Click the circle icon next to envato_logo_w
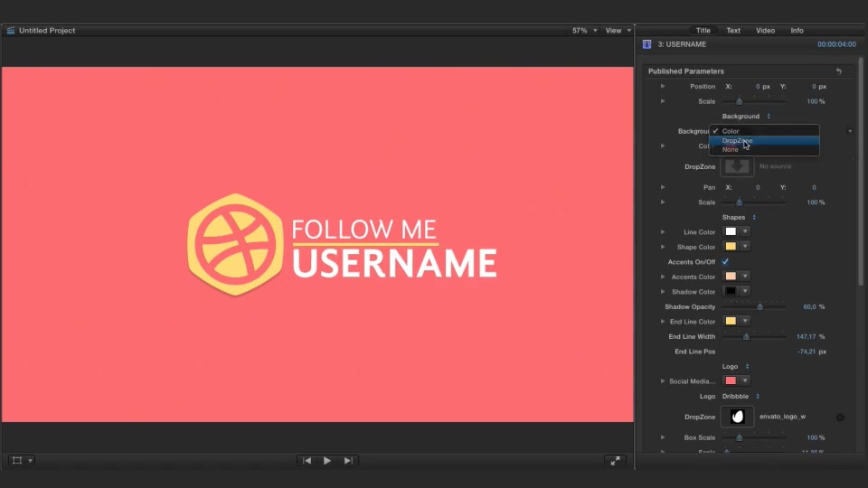 click(840, 418)
